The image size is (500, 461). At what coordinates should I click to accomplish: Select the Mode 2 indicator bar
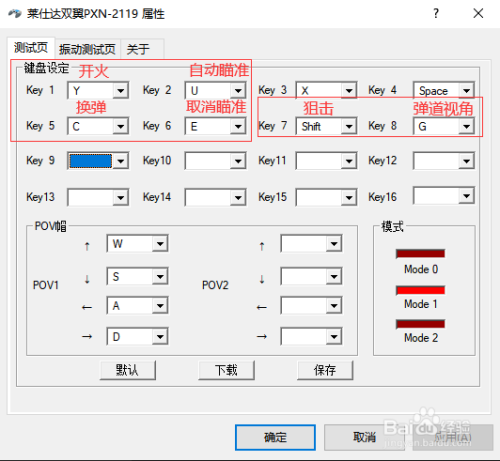pos(421,324)
